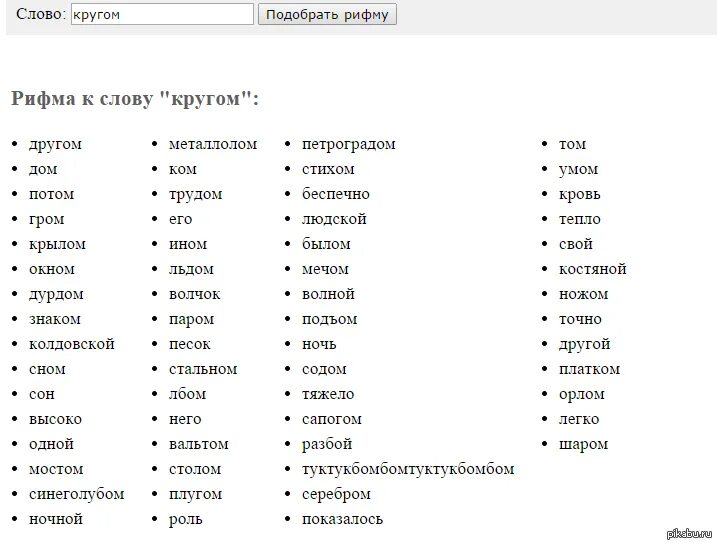Viewport: 717px width, 545px height.
Task: Select the word тепло
Action: 580,219
